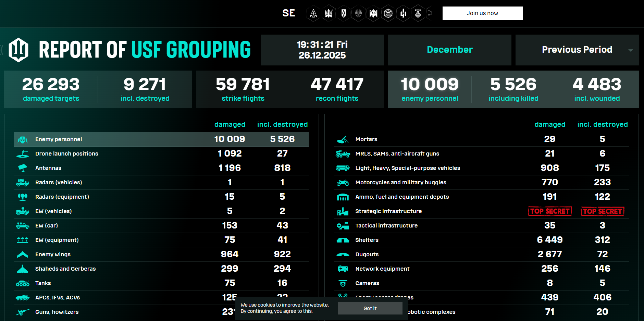The height and width of the screenshot is (321, 644).
Task: Select the December period tab
Action: tap(450, 50)
